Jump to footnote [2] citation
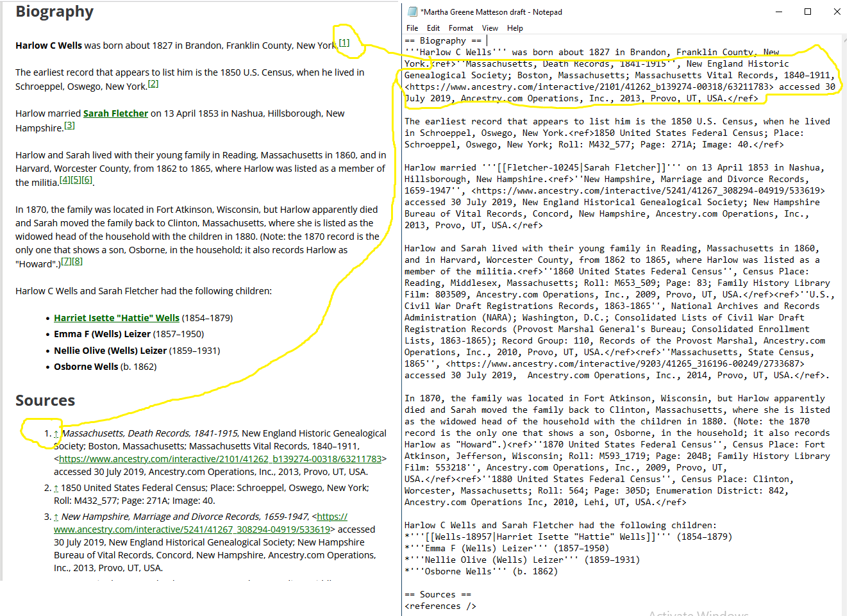 tap(153, 84)
